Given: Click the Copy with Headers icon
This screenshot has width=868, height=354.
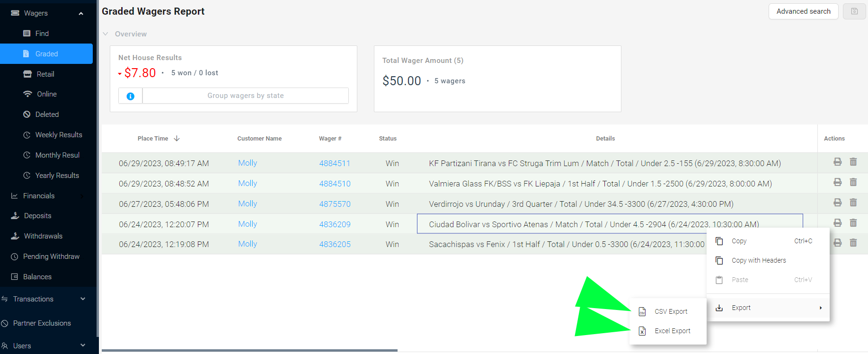Looking at the screenshot, I should point(719,260).
